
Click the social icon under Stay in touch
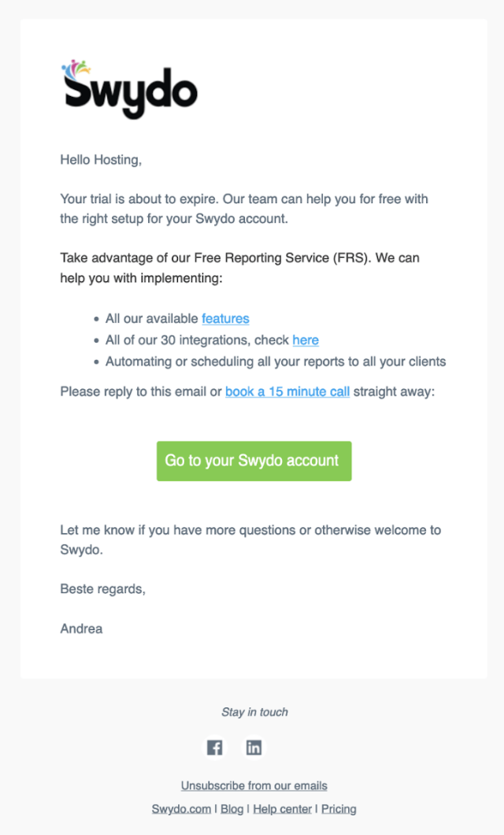click(214, 747)
